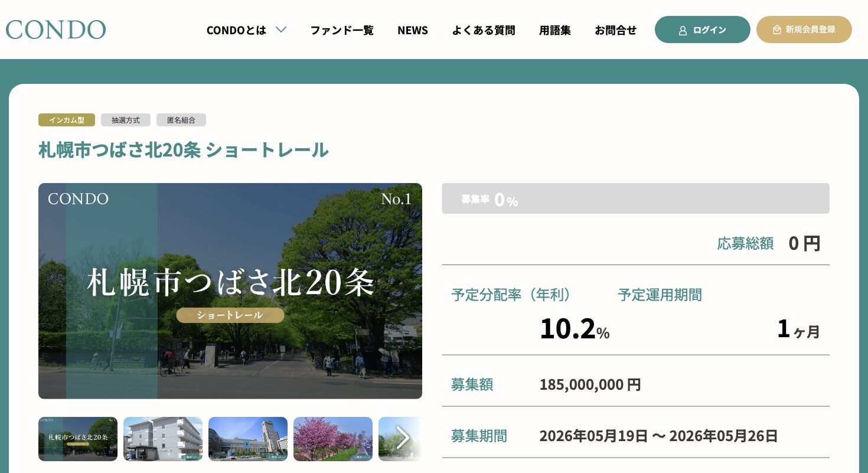Select the white apartment building thumbnail
The image size is (868, 473).
click(x=163, y=439)
